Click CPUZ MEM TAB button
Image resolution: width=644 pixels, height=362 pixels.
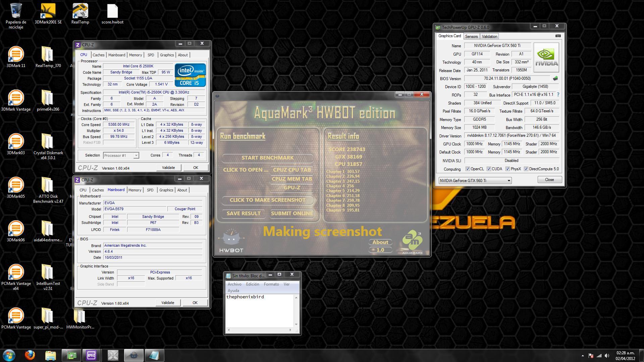(x=292, y=179)
